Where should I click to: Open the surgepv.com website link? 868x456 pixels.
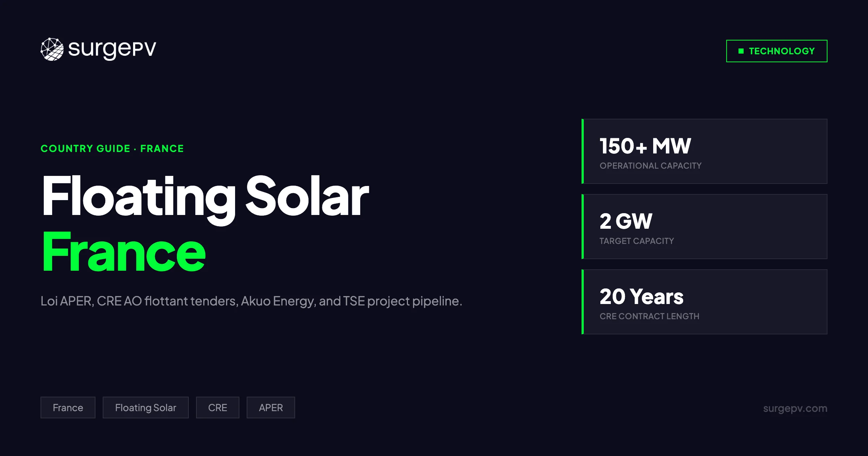[x=795, y=408]
